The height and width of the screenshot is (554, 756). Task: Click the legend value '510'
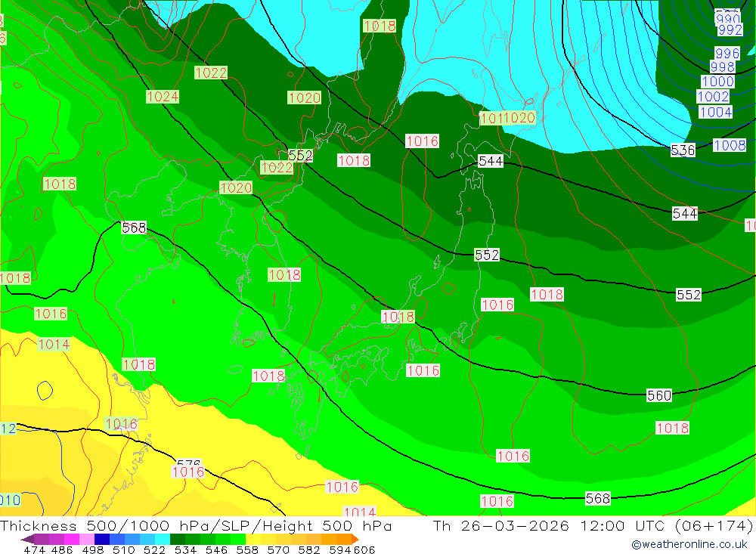[x=123, y=549]
